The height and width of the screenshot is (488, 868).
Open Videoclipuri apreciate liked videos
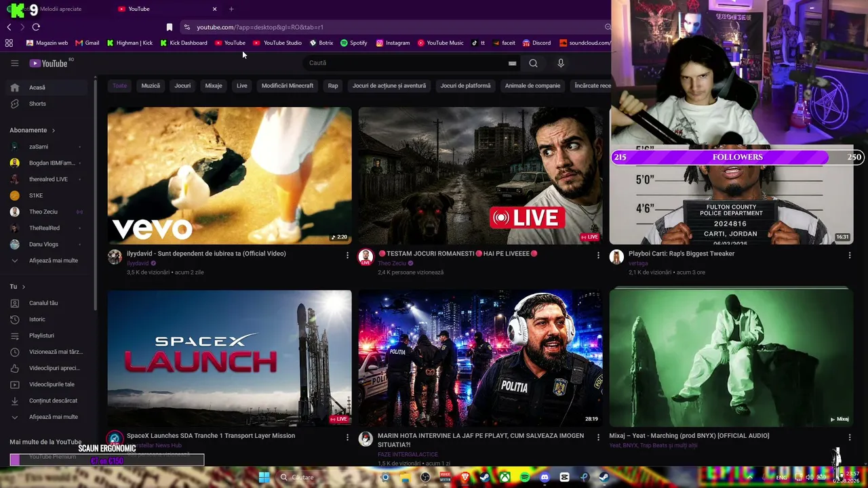(47, 368)
